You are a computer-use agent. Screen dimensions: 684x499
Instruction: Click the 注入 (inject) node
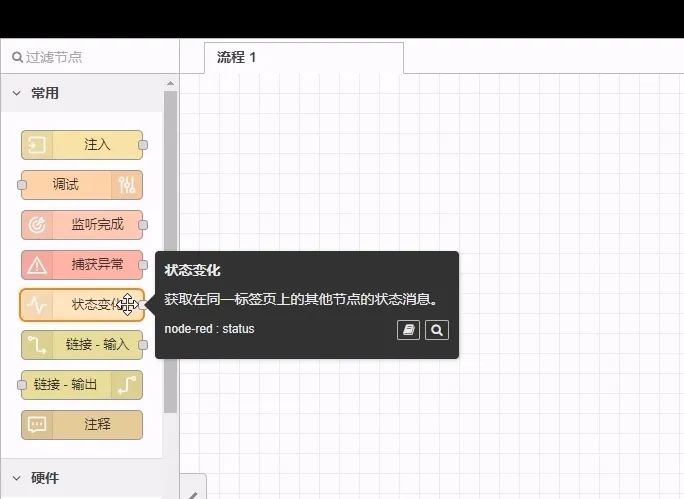pos(82,145)
